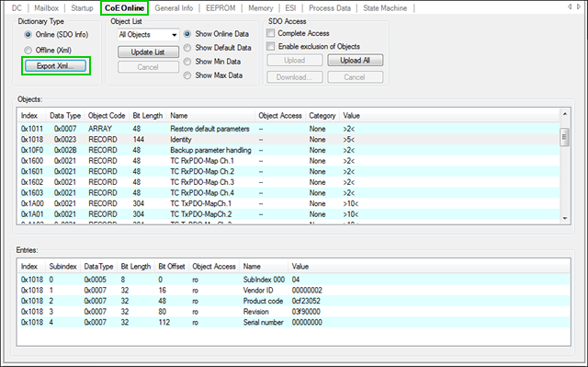Click Bit Offset column header
This screenshot has width=588, height=367.
coord(172,267)
